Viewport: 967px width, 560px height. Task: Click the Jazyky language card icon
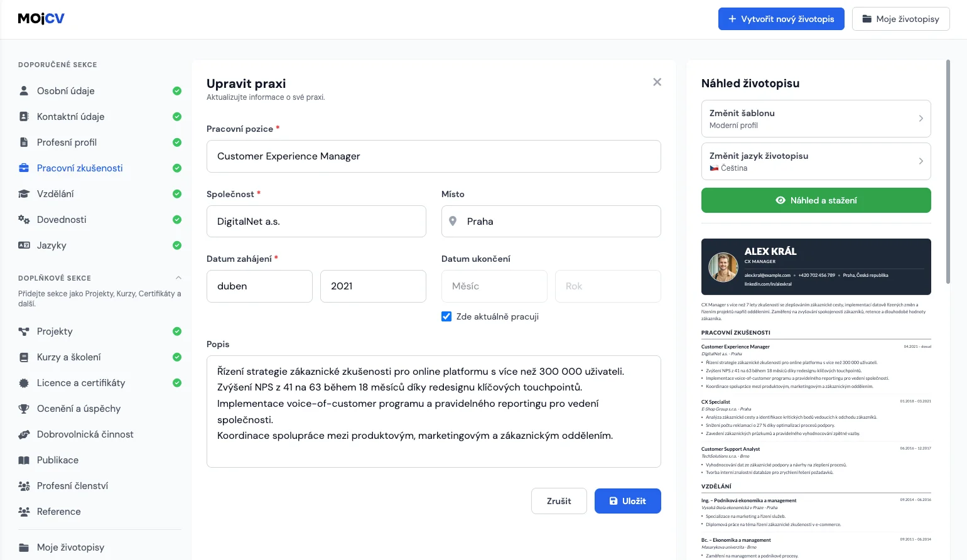(x=24, y=245)
